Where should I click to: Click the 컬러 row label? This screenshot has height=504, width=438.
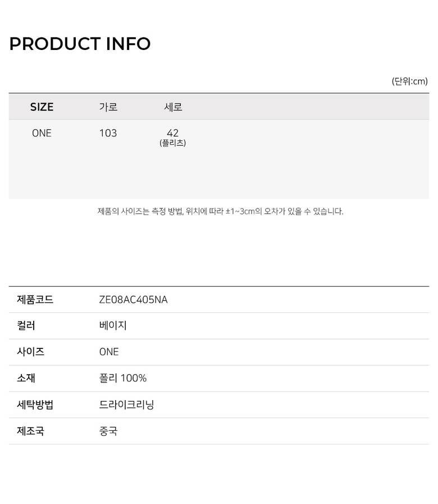click(x=26, y=326)
